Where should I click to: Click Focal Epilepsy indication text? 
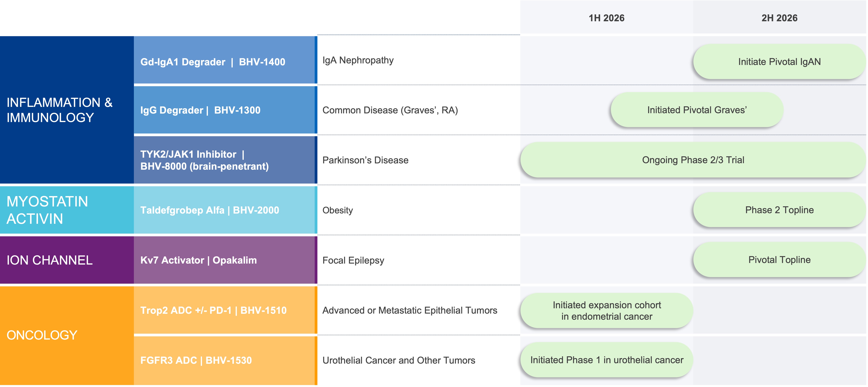(x=353, y=260)
